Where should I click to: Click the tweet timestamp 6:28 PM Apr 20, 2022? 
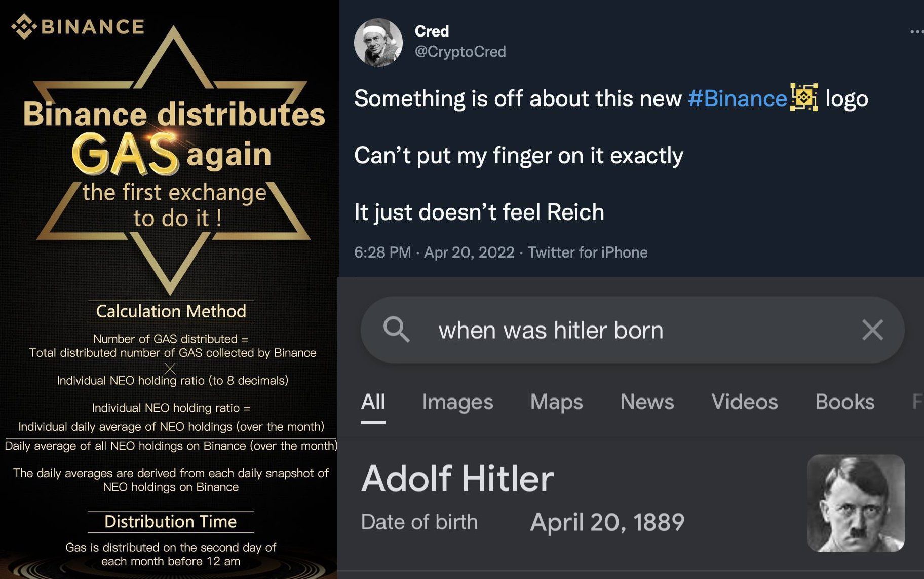tap(434, 252)
